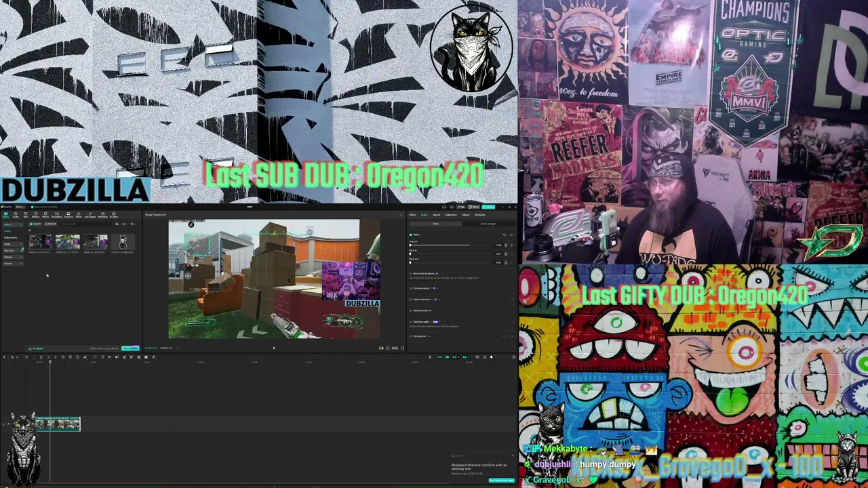Open the Stickers tab
Viewport: 868px width, 488px height.
(36, 216)
